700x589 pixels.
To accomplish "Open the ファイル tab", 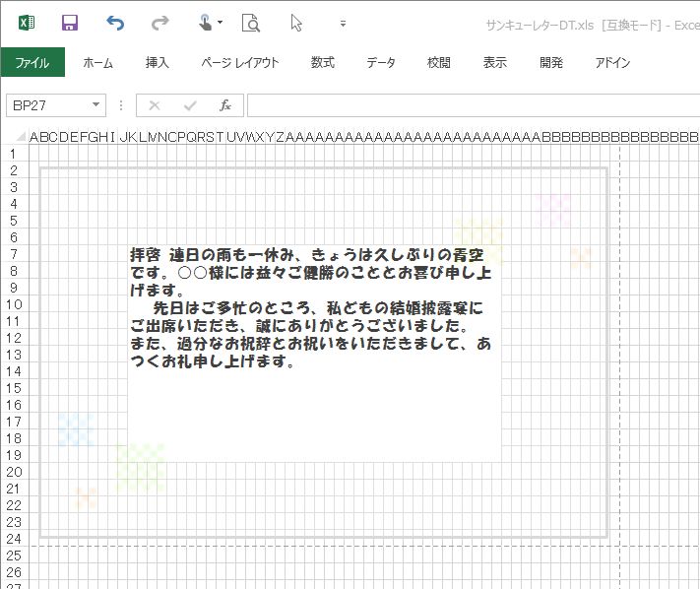I will tap(32, 62).
